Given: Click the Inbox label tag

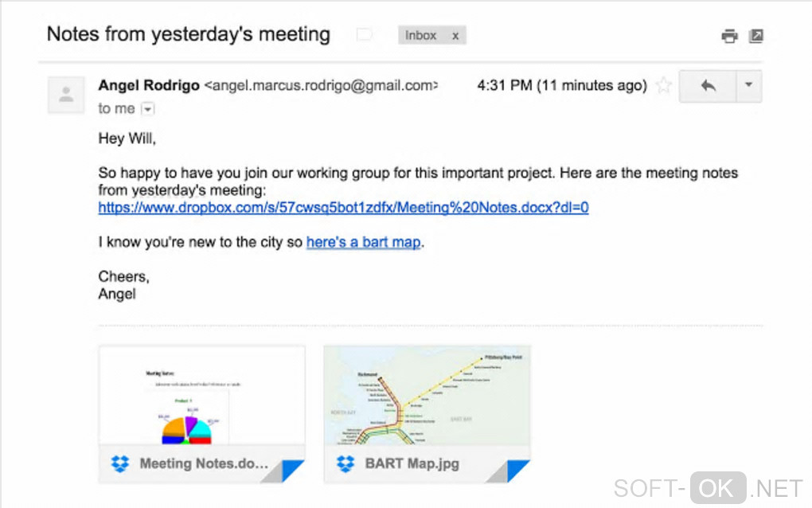Looking at the screenshot, I should click(x=420, y=36).
